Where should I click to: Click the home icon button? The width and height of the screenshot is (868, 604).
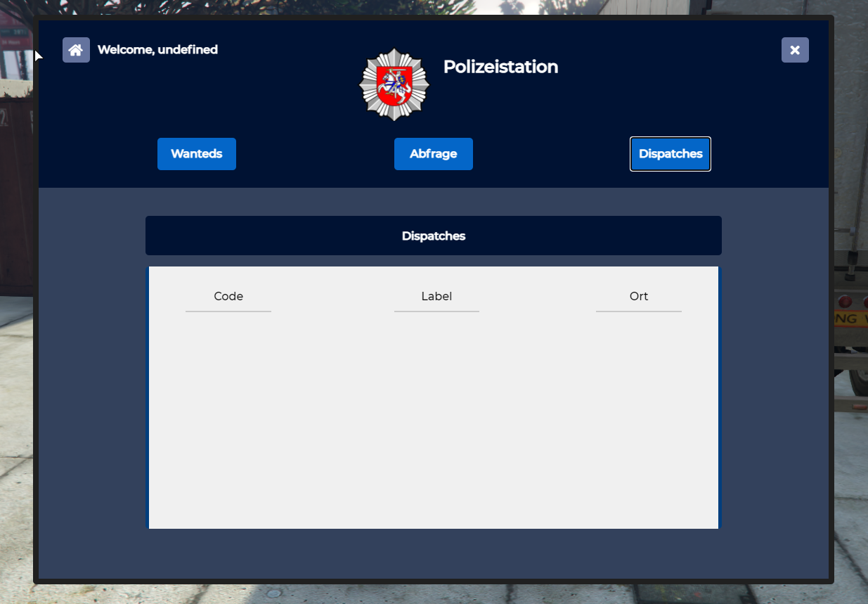click(x=76, y=50)
